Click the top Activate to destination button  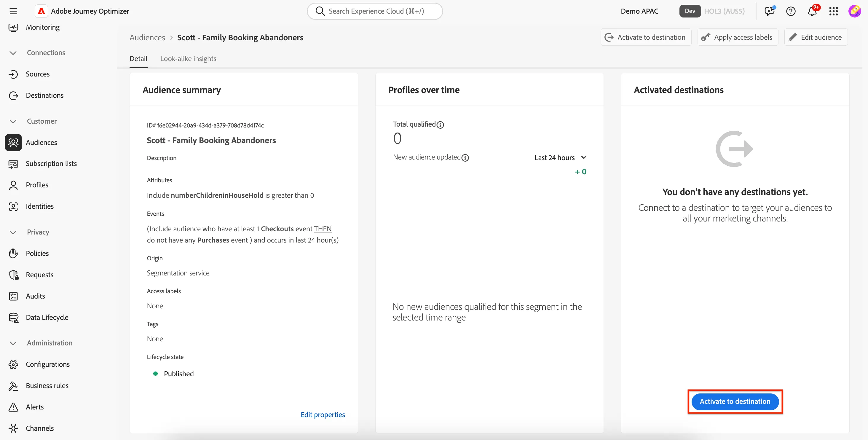(646, 37)
